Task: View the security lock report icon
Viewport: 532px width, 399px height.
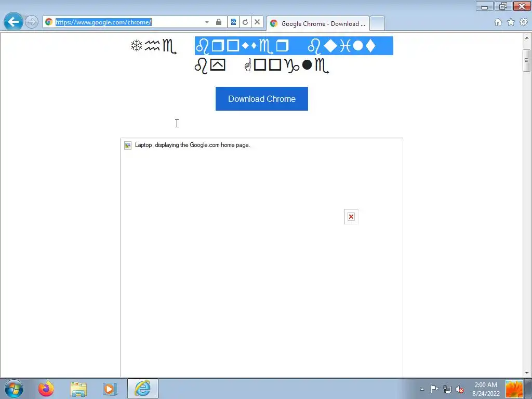Action: tap(219, 22)
